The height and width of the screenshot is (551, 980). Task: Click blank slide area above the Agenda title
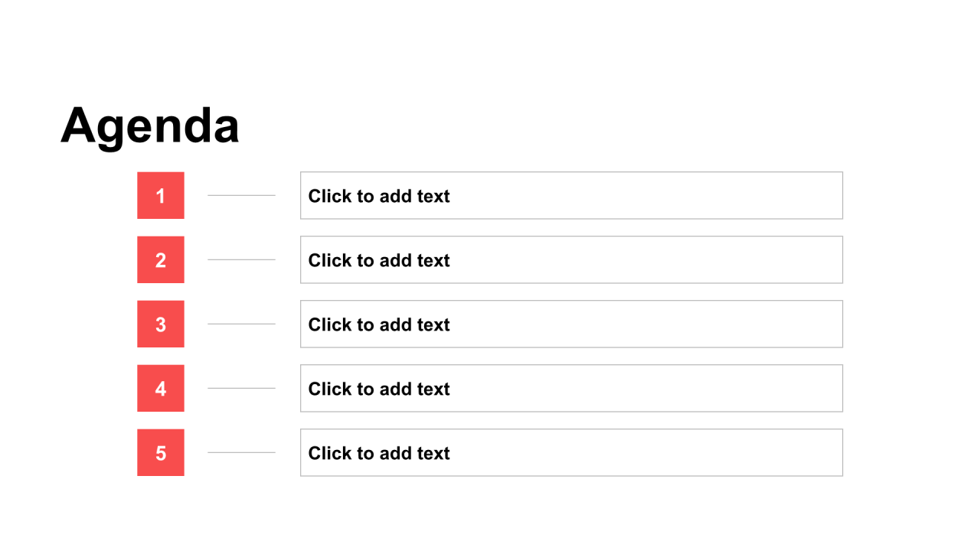pos(490,46)
